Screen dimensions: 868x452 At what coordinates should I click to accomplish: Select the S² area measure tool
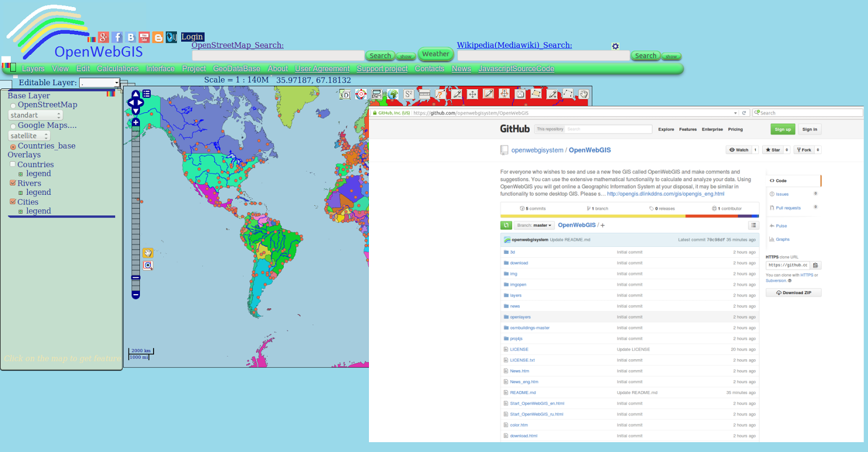(409, 94)
